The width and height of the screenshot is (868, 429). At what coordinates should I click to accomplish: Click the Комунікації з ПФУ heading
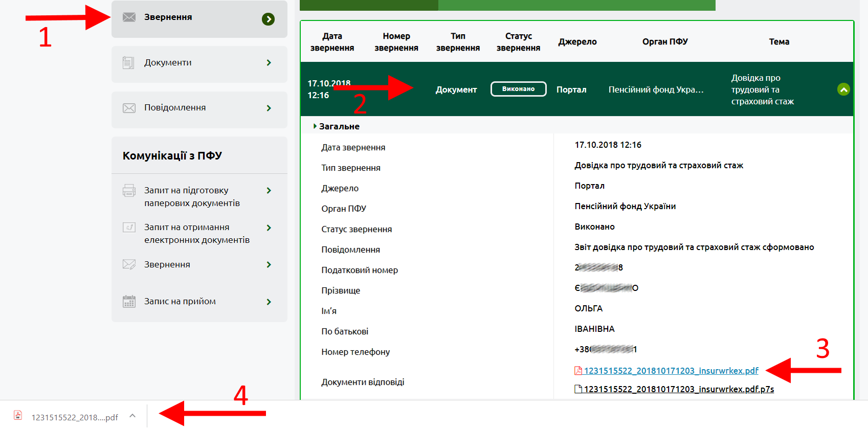pos(172,156)
